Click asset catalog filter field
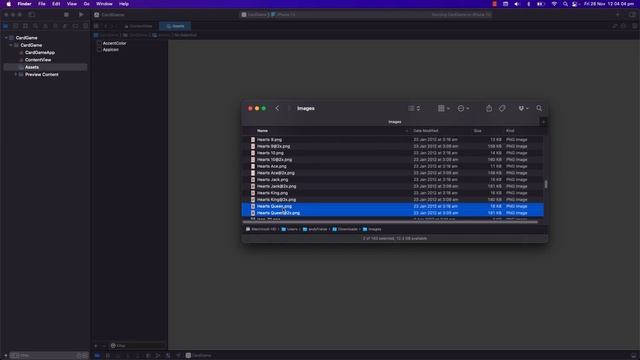Image resolution: width=640 pixels, height=360 pixels. (138, 346)
